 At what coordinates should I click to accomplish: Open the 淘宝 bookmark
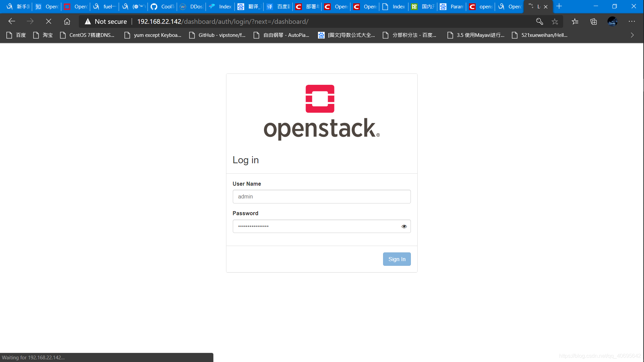pyautogui.click(x=43, y=35)
